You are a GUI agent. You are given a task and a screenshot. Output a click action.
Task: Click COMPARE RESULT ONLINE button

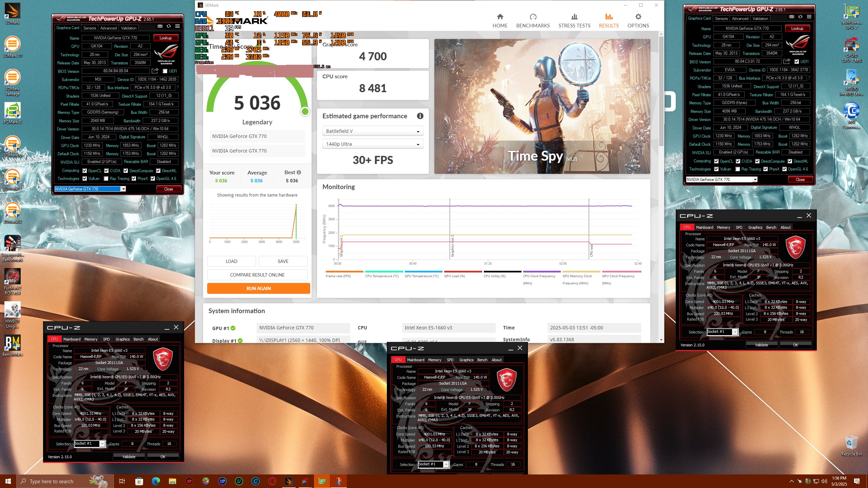(257, 275)
